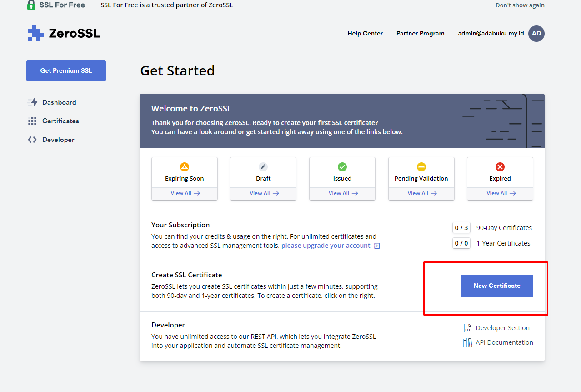The width and height of the screenshot is (581, 392).
Task: Click the Dashboard lightning icon in sidebar
Action: pyautogui.click(x=32, y=102)
